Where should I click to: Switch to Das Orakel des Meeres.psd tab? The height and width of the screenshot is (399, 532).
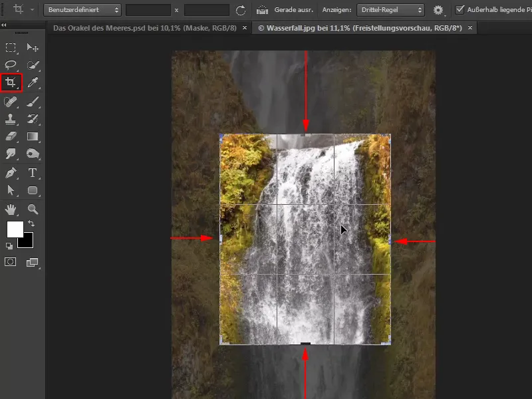144,28
